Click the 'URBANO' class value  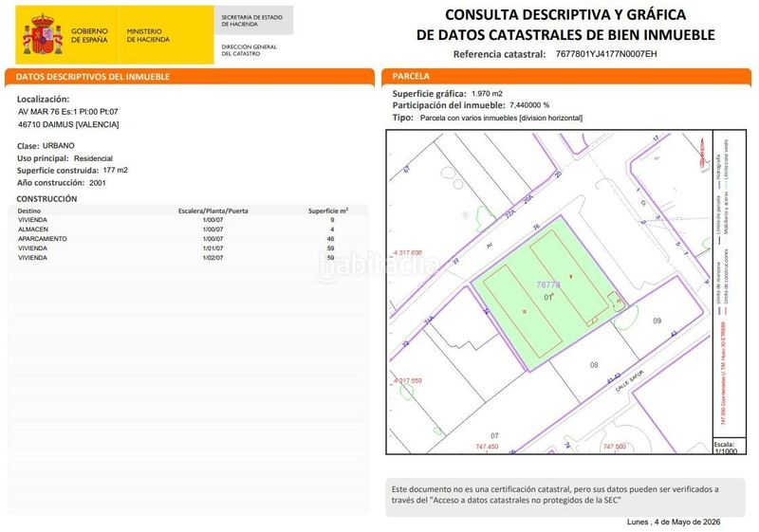coord(59,146)
